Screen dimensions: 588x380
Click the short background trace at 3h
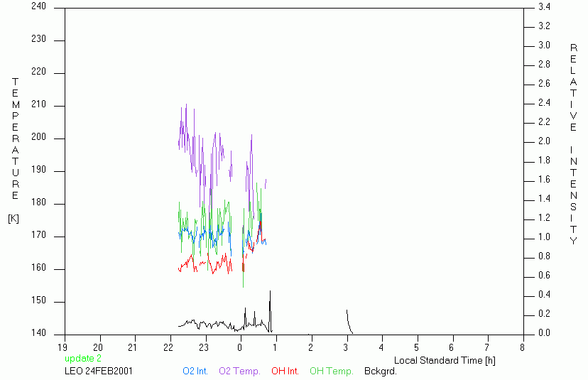349,322
